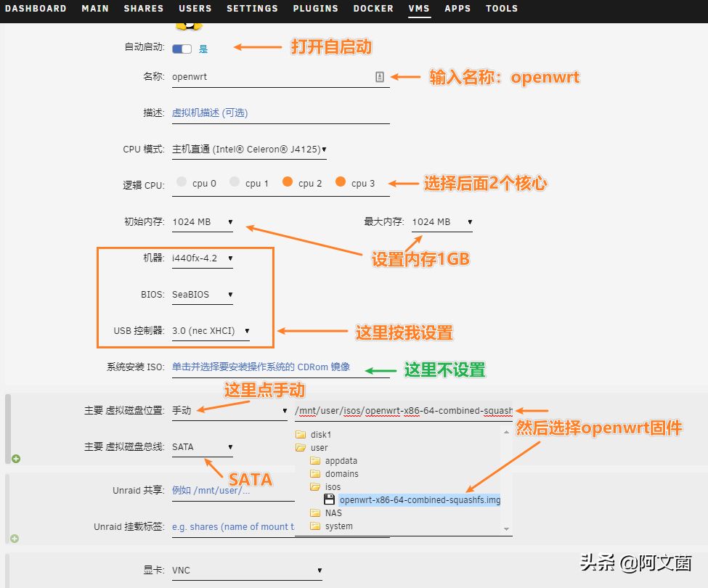Click the contact icon in the name field

coord(380,77)
